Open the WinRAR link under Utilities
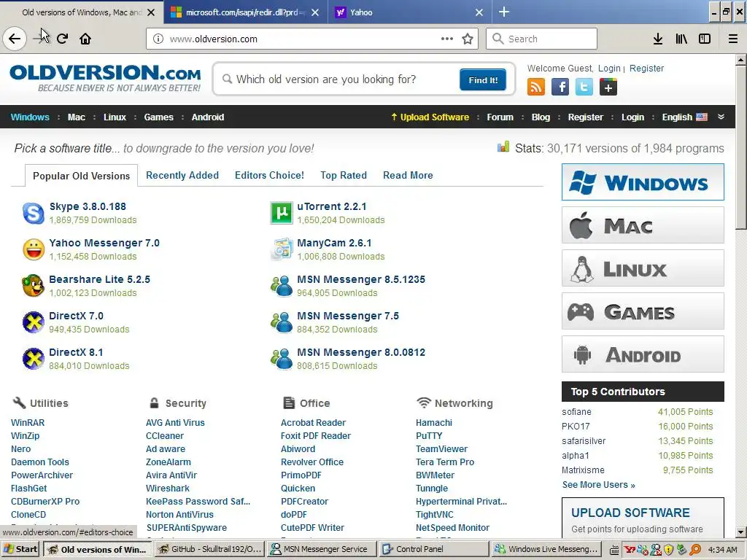Viewport: 747px width, 560px height. [x=28, y=422]
